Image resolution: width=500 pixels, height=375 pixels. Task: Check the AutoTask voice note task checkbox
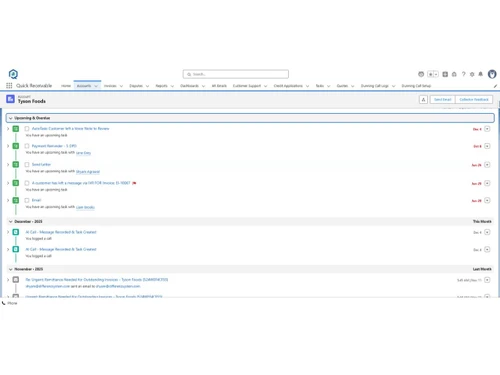tap(27, 129)
